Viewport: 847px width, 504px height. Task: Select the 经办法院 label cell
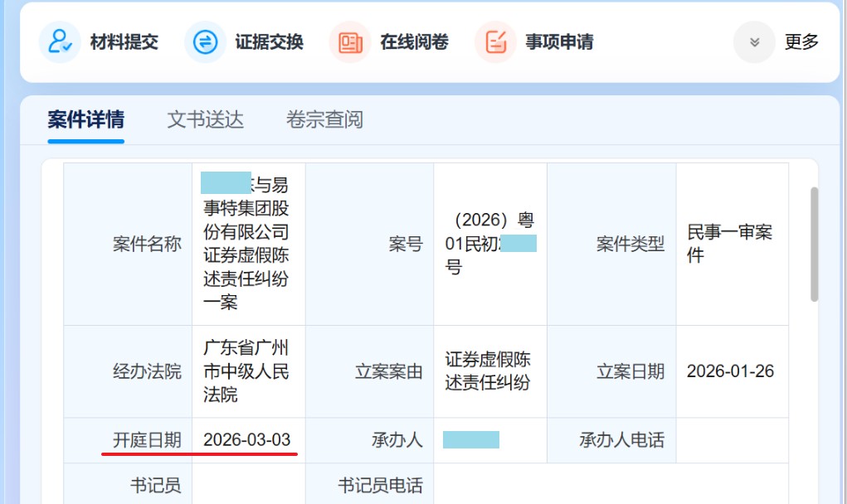tap(128, 371)
